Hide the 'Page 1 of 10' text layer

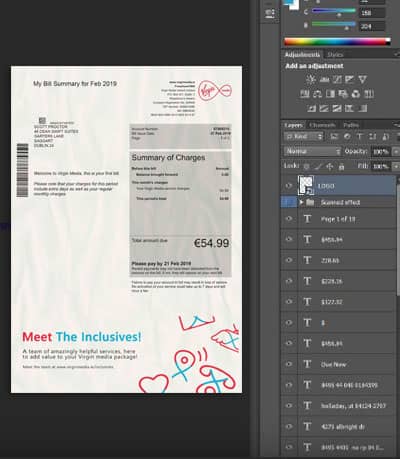click(x=289, y=219)
